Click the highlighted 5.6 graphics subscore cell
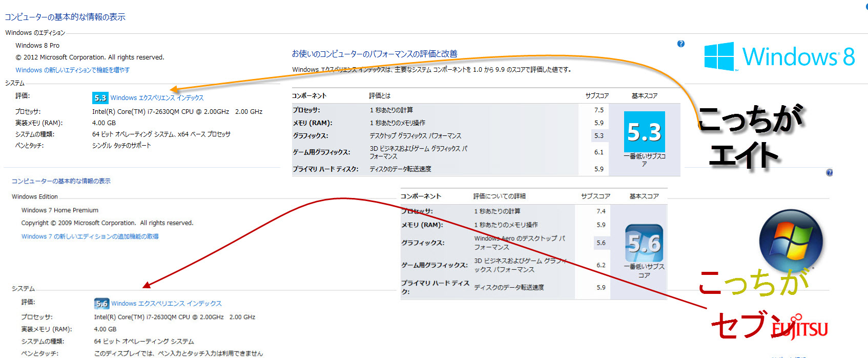Screen dimensions: 868x358 tap(601, 243)
